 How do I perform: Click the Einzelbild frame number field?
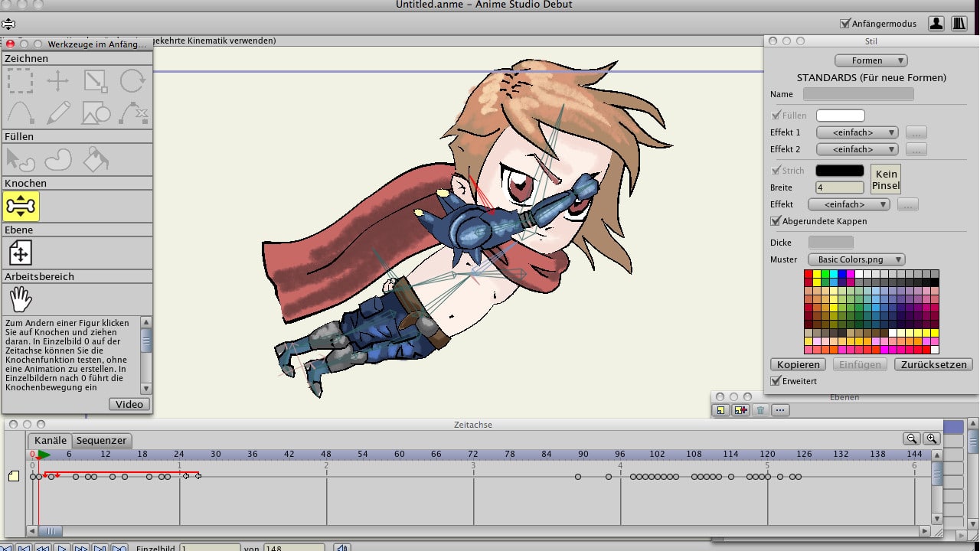click(x=210, y=548)
